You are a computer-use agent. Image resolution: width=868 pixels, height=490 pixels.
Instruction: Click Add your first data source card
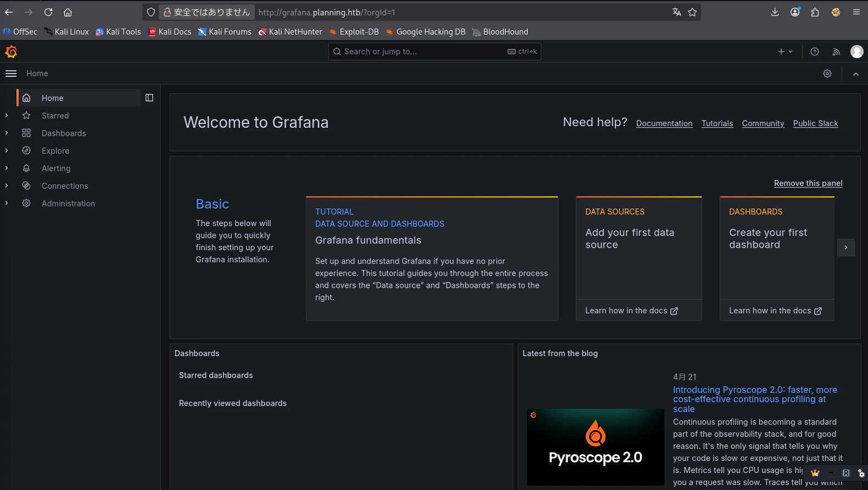tap(639, 248)
